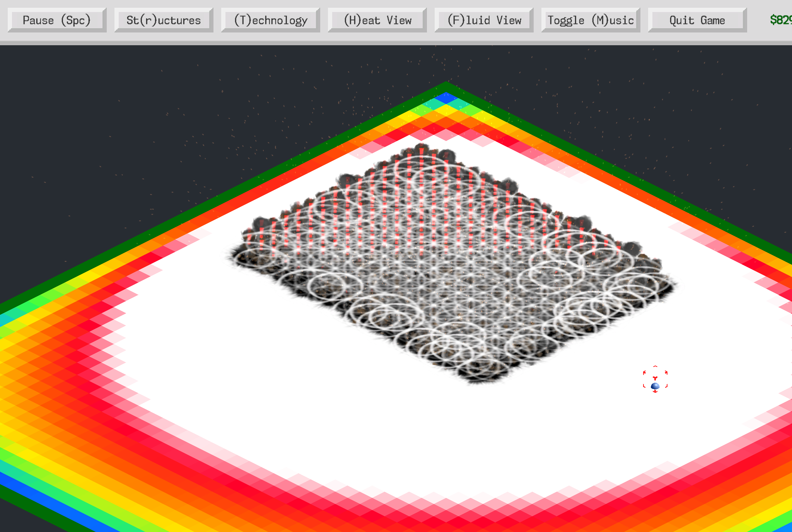Open the (T)echnology menu
Image resolution: width=792 pixels, height=532 pixels.
(270, 20)
